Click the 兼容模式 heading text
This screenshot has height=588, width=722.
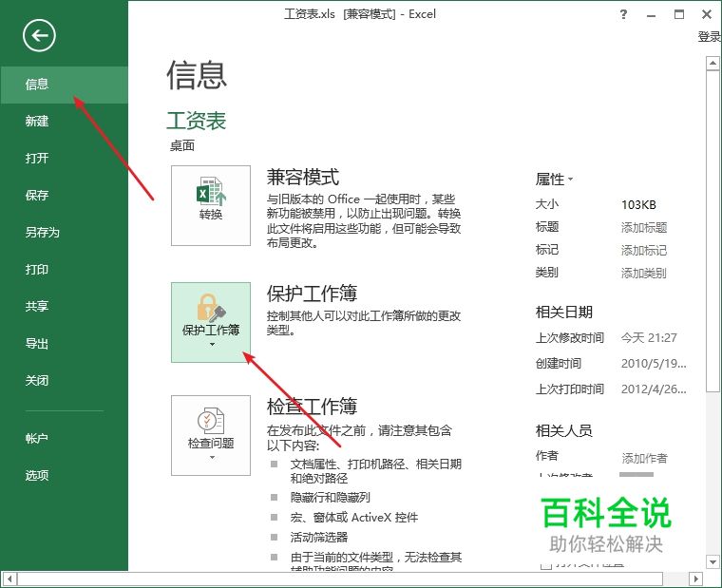tap(303, 177)
